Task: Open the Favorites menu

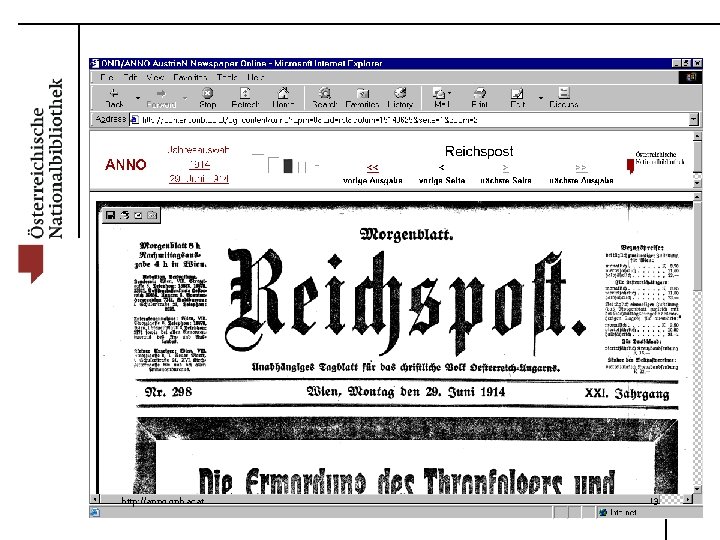Action: [190, 77]
